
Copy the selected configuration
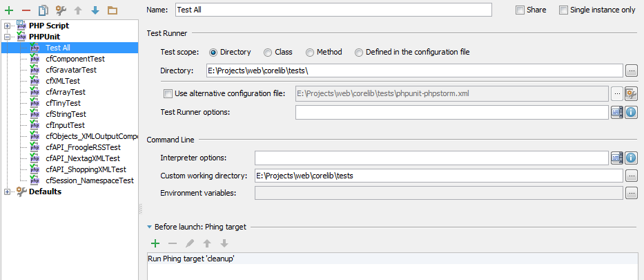click(x=43, y=10)
